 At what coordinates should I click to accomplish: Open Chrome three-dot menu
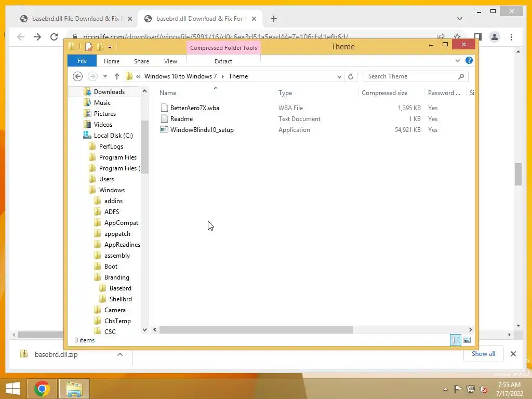511,37
